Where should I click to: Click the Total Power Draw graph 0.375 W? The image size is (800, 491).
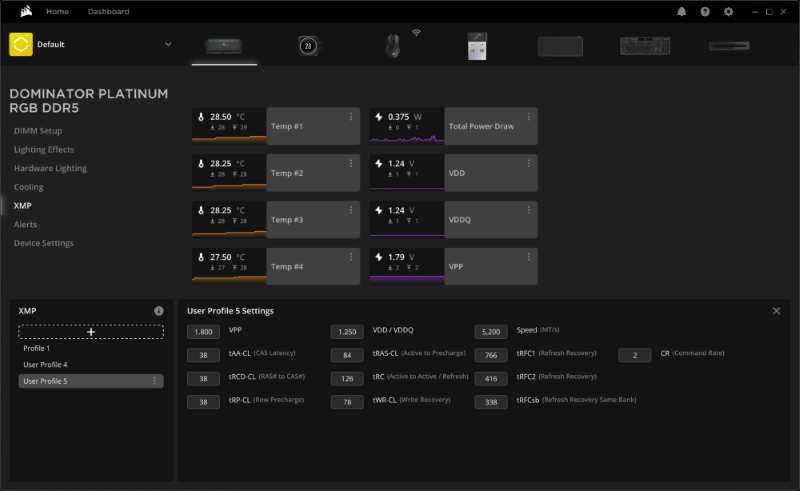pos(407,126)
